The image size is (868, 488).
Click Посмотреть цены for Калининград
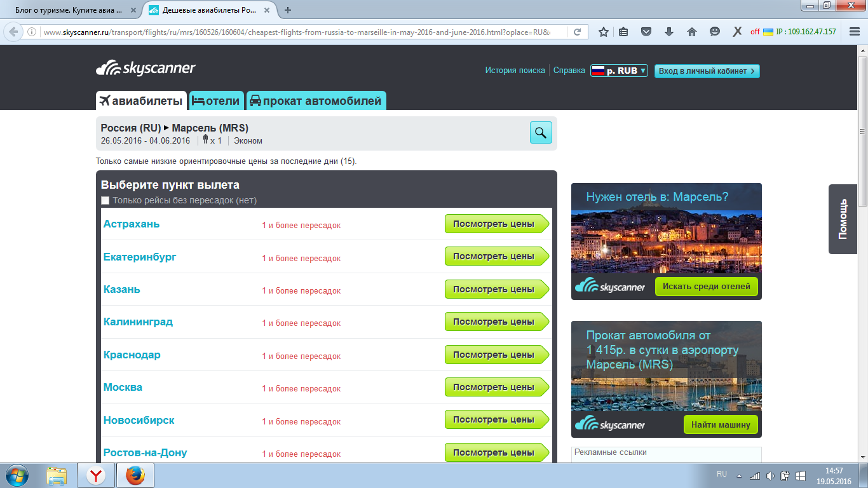tap(497, 322)
